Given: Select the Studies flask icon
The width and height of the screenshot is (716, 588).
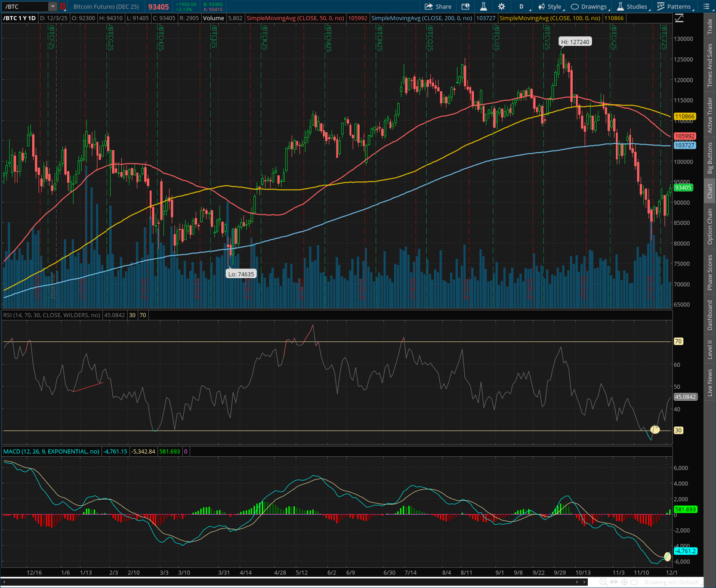Looking at the screenshot, I should (619, 7).
